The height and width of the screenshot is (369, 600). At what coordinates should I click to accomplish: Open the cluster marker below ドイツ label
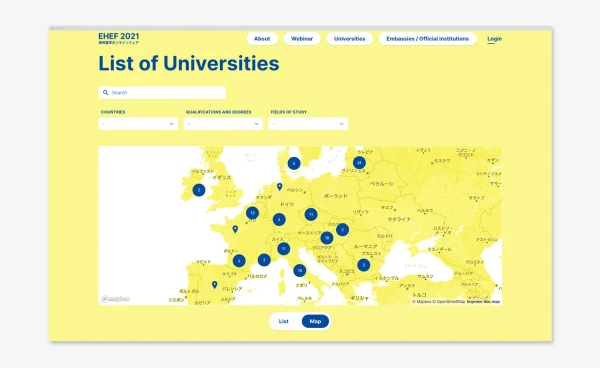point(279,219)
